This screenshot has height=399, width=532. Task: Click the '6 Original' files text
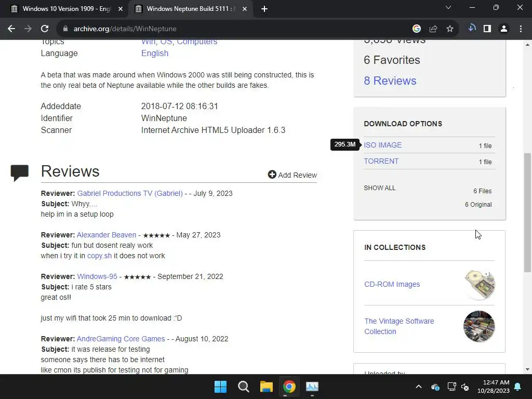tap(478, 205)
